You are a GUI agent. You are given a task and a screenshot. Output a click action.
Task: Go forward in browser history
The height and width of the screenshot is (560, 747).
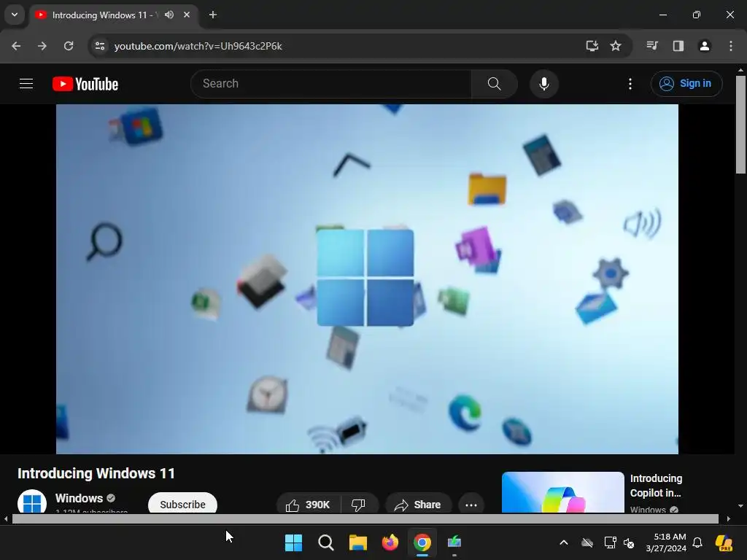click(x=42, y=46)
